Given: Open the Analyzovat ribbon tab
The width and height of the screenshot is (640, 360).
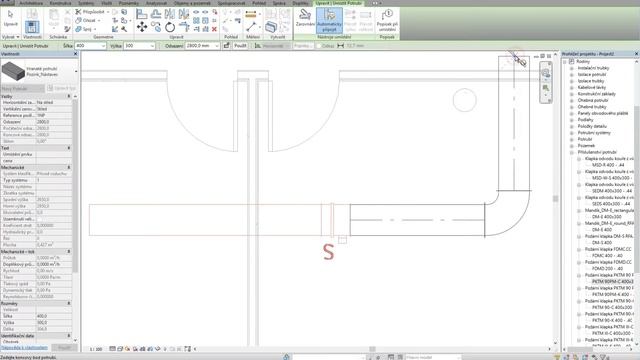Looking at the screenshot, I should (156, 3).
